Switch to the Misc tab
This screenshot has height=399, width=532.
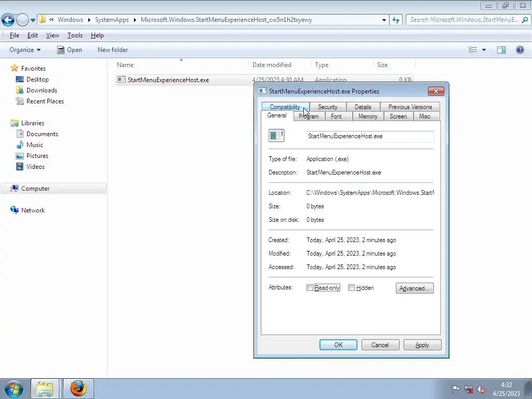425,116
